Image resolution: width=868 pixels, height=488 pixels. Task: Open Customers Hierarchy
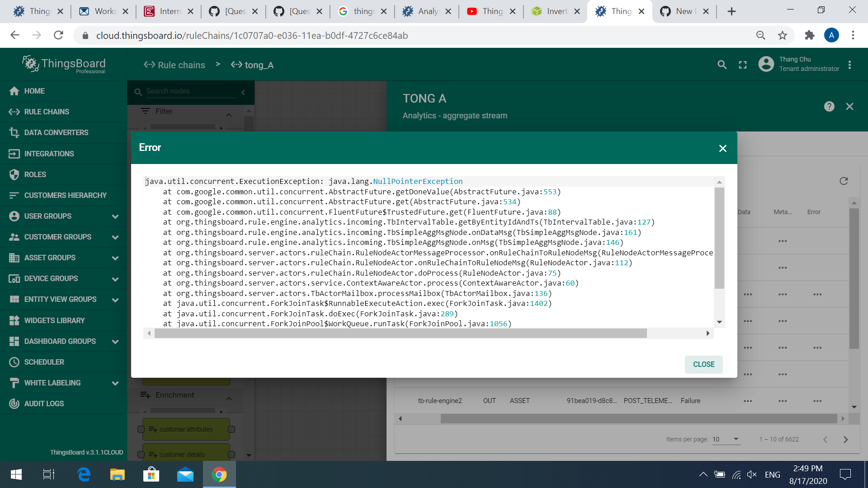65,195
